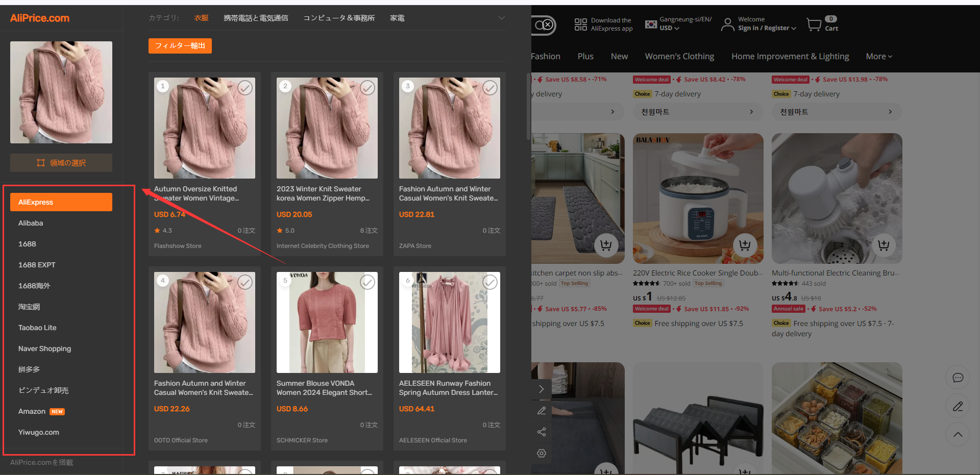Screen dimensions: 980x475
Task: Open 220V Electric Rice Cooker product title
Action: coord(698,273)
